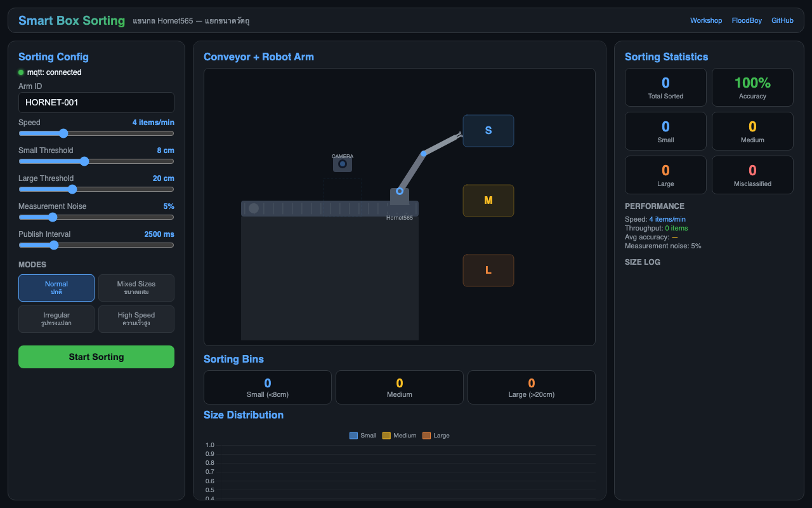The height and width of the screenshot is (508, 812).
Task: Click the L bin in the canvas
Action: (x=488, y=271)
